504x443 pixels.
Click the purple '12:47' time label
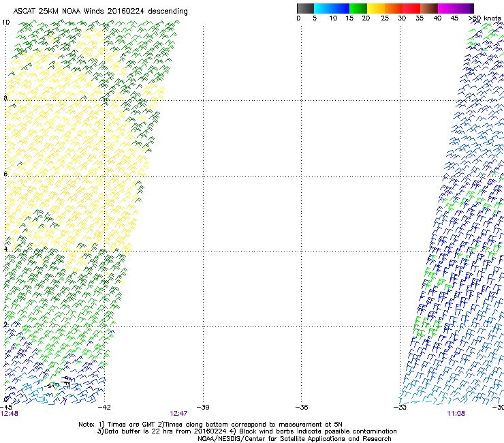(178, 414)
